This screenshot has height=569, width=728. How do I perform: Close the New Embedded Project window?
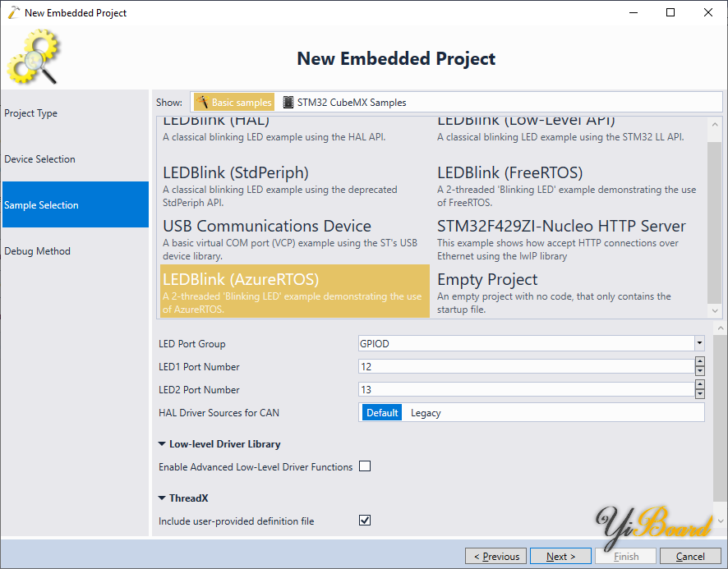tap(708, 12)
